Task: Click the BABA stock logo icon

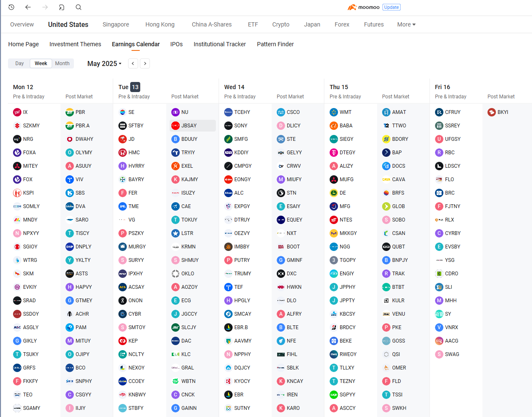Action: pos(334,126)
